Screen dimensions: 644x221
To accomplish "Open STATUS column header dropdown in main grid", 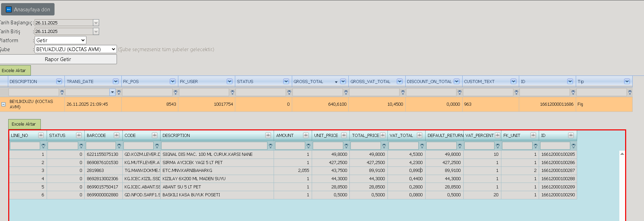I will (x=286, y=81).
